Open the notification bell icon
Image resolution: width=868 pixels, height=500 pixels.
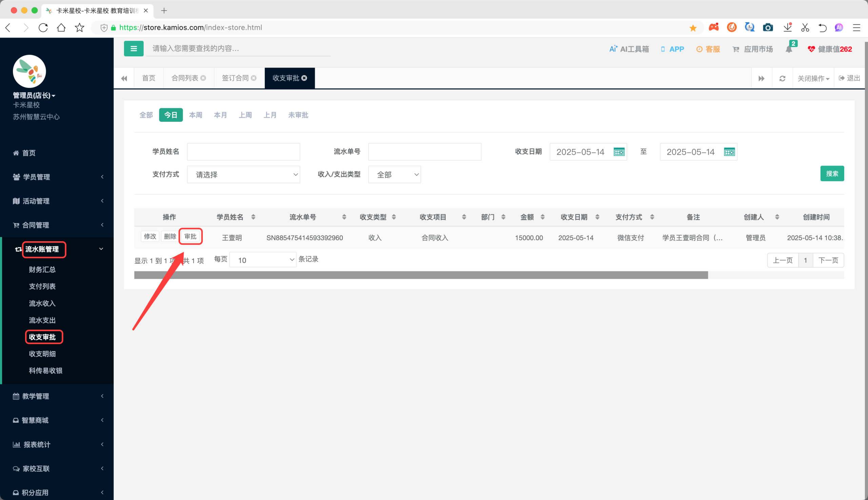(x=789, y=49)
